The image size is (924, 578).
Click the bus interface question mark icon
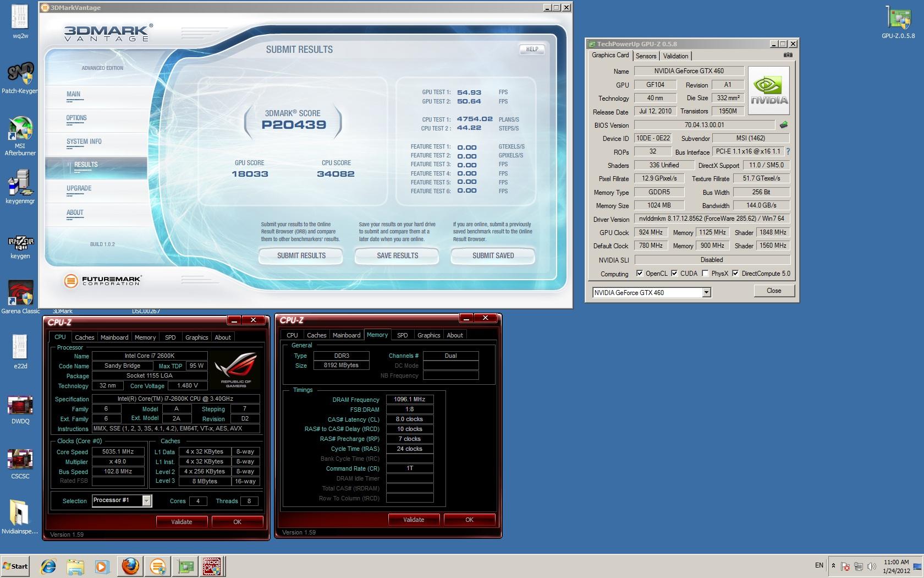coord(788,151)
